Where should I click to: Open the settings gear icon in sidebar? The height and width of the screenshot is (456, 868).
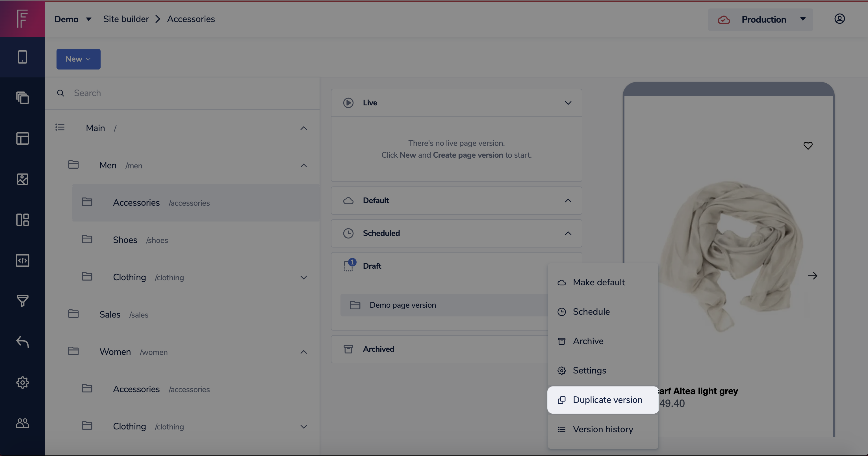[x=22, y=383]
